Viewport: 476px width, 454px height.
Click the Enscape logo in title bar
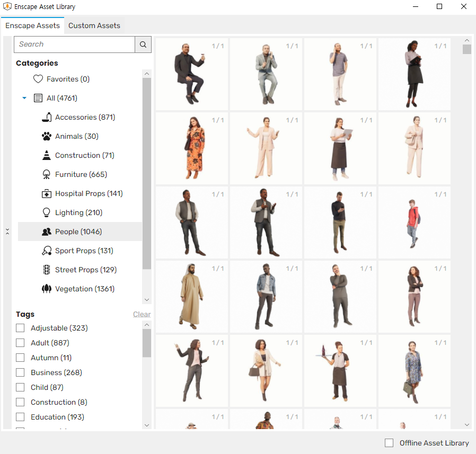click(x=7, y=6)
